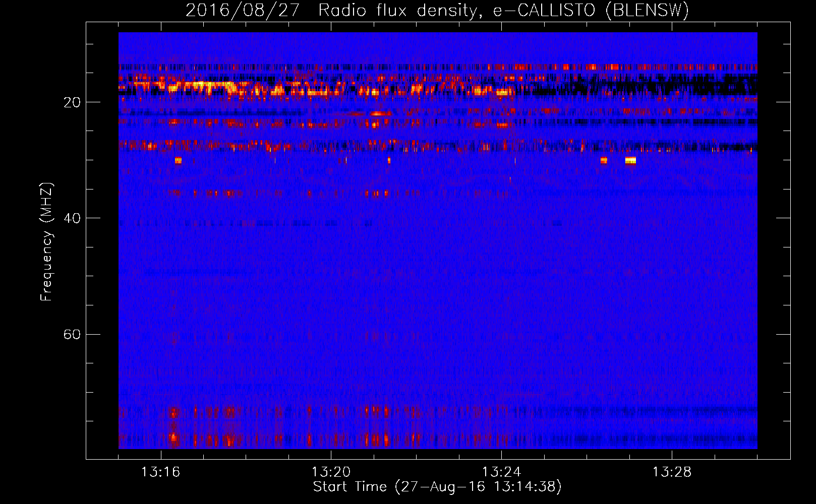
Task: Click the 13:24 time tick label
Action: click(501, 472)
